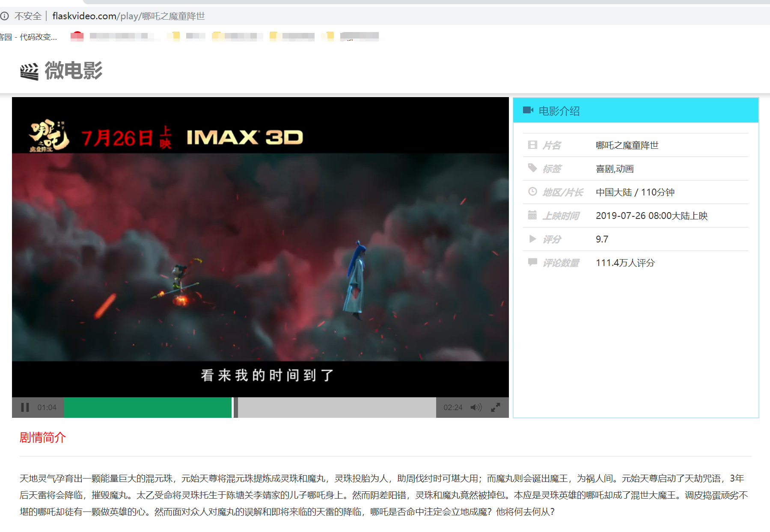Click the 剧情简介 heading
The image size is (770, 532).
(43, 437)
